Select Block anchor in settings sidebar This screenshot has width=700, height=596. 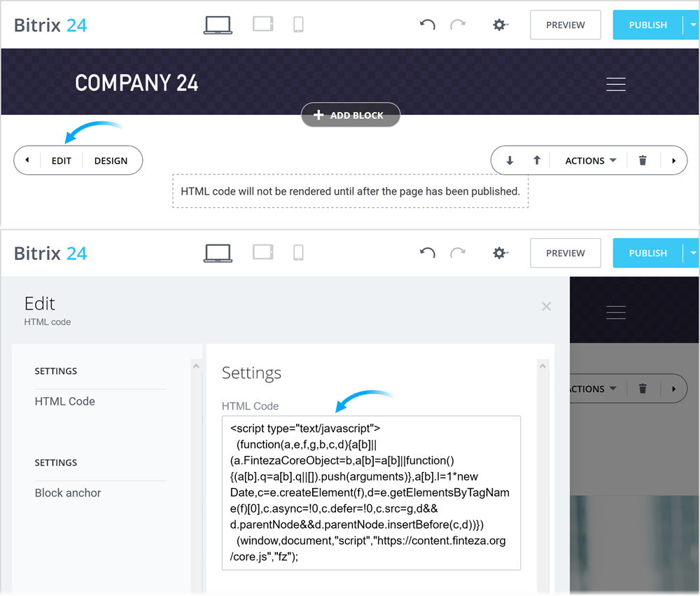click(x=68, y=493)
